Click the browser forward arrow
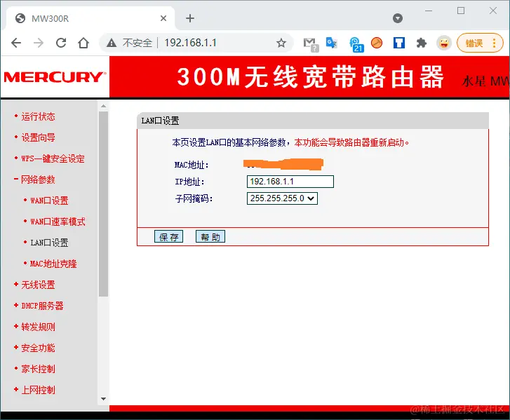 39,43
